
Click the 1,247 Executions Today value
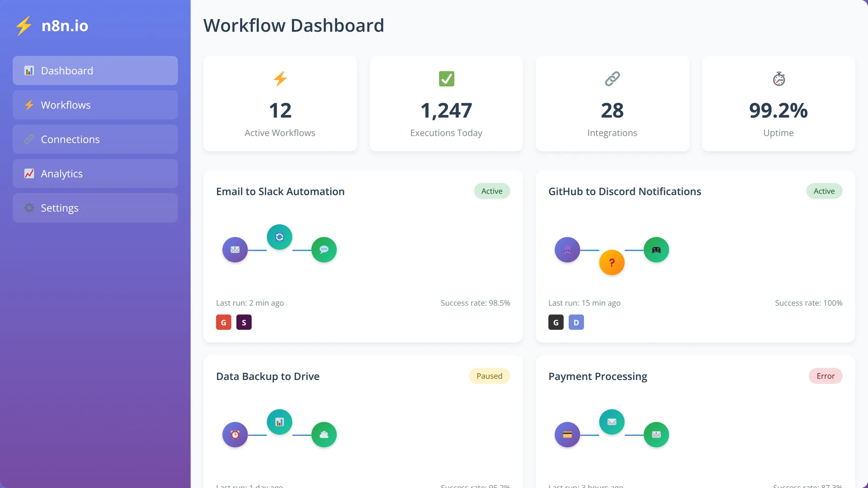447,110
